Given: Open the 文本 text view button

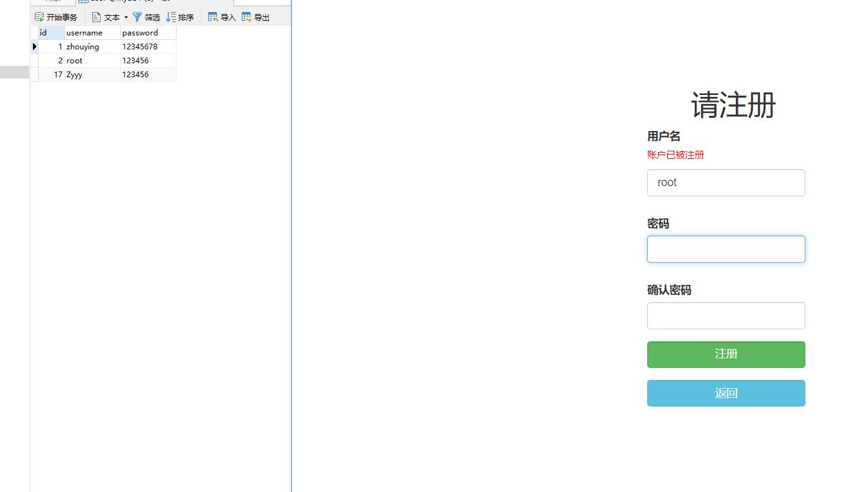Looking at the screenshot, I should pyautogui.click(x=106, y=17).
